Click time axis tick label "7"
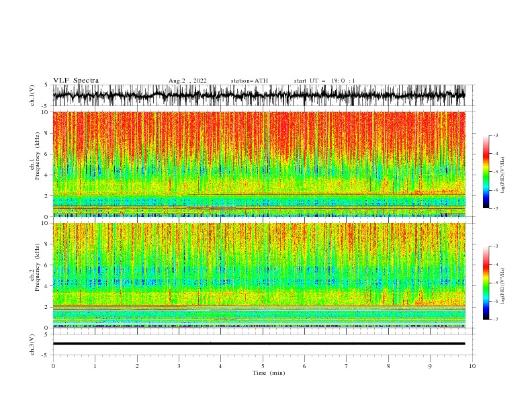The height and width of the screenshot is (411, 532). (x=347, y=366)
